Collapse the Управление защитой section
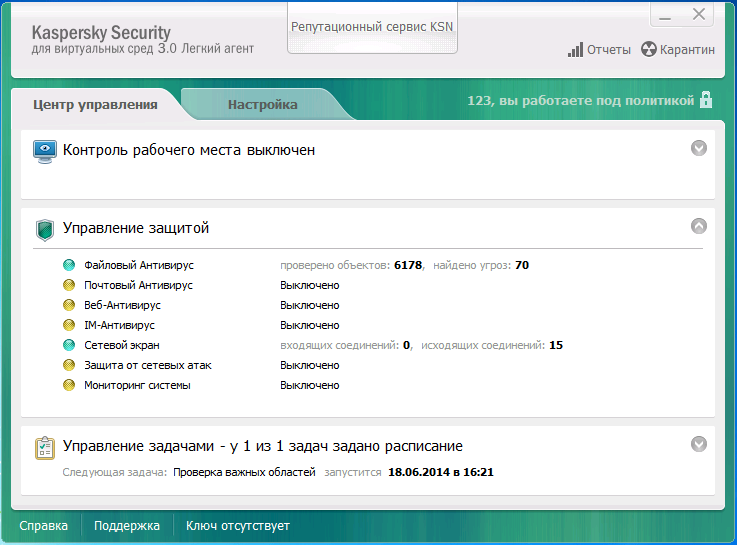Screen dimensions: 737x545 point(699,226)
